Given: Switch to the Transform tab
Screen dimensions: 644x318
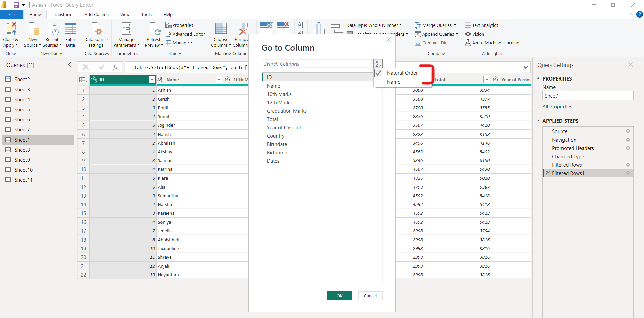Looking at the screenshot, I should coord(62,14).
